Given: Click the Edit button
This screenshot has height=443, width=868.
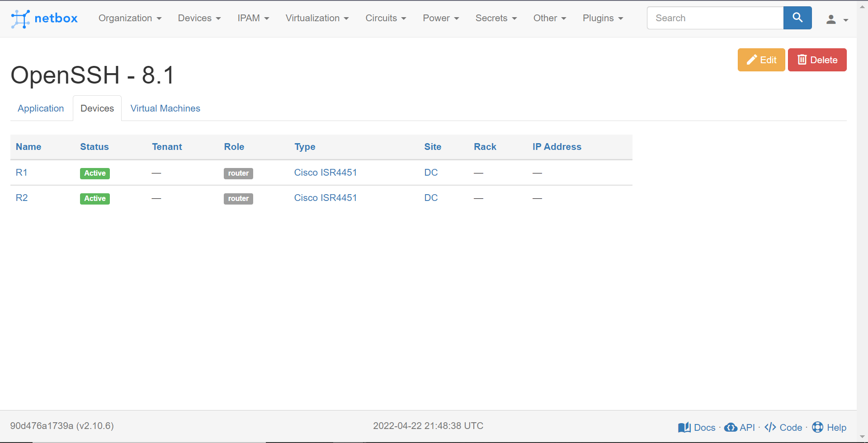Looking at the screenshot, I should 761,60.
